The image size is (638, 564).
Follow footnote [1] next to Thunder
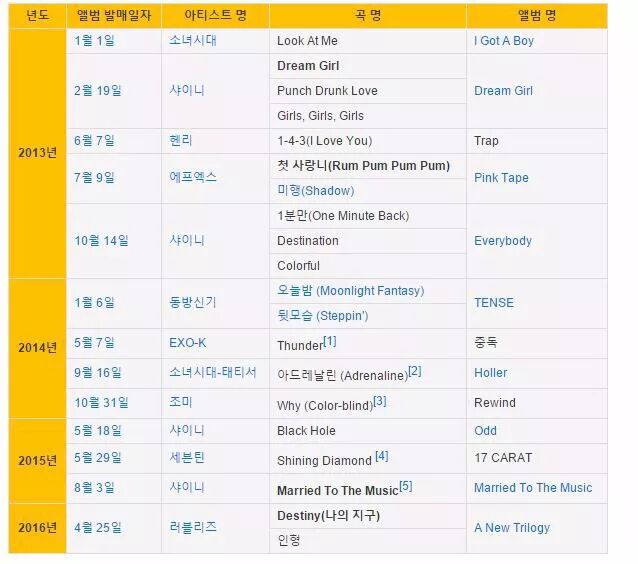coord(330,341)
